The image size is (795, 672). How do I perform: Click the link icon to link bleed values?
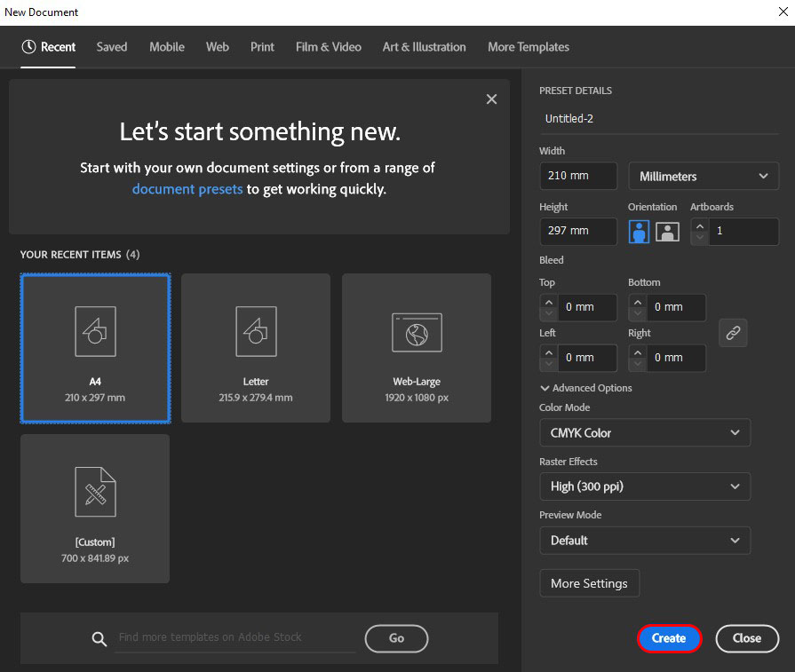coord(733,333)
